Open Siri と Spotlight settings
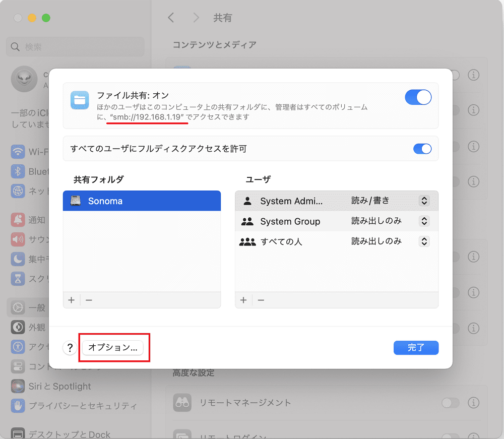This screenshot has width=504, height=439. (51, 386)
